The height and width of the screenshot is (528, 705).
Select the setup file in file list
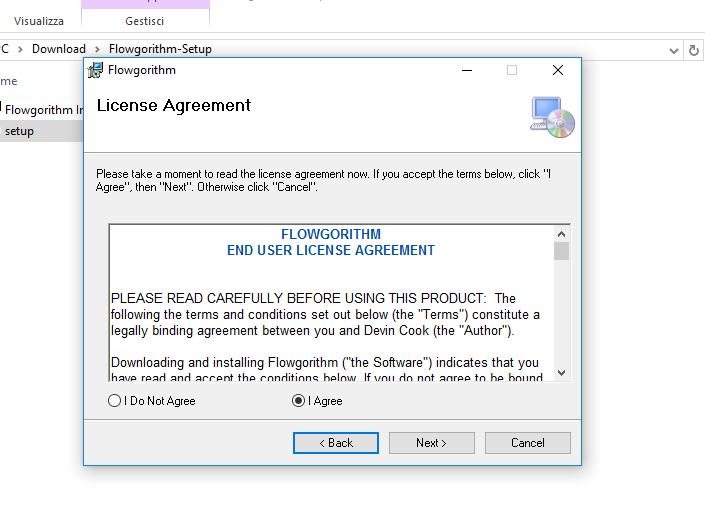click(x=19, y=131)
